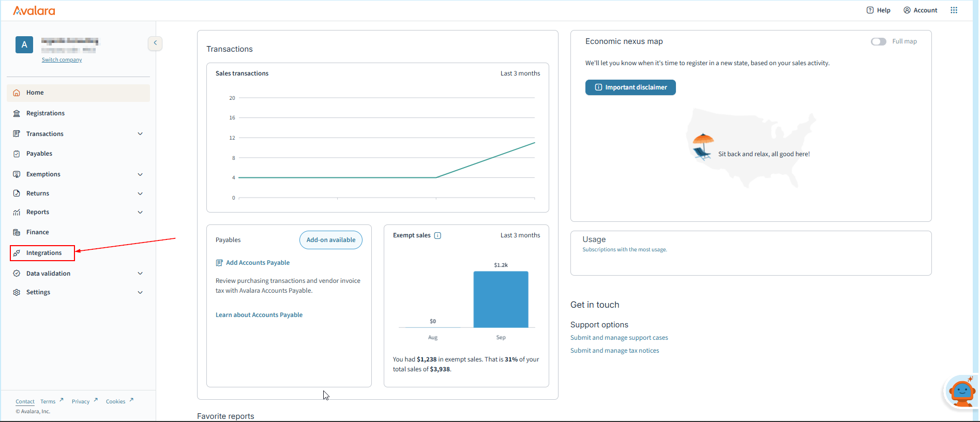
Task: Follow the Switch company link
Action: (x=62, y=60)
